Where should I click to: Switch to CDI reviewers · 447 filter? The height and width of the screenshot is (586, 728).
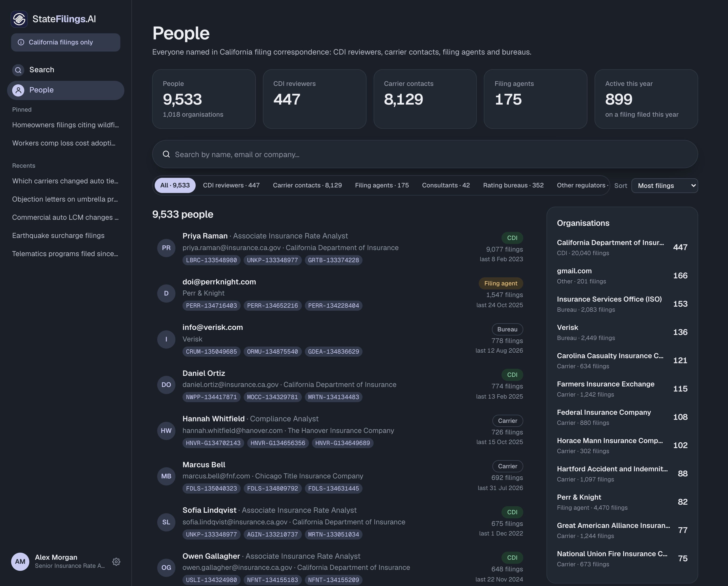[x=231, y=185]
